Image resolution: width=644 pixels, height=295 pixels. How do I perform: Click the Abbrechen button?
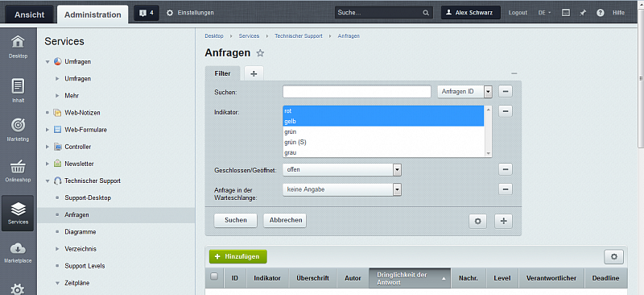tap(285, 220)
